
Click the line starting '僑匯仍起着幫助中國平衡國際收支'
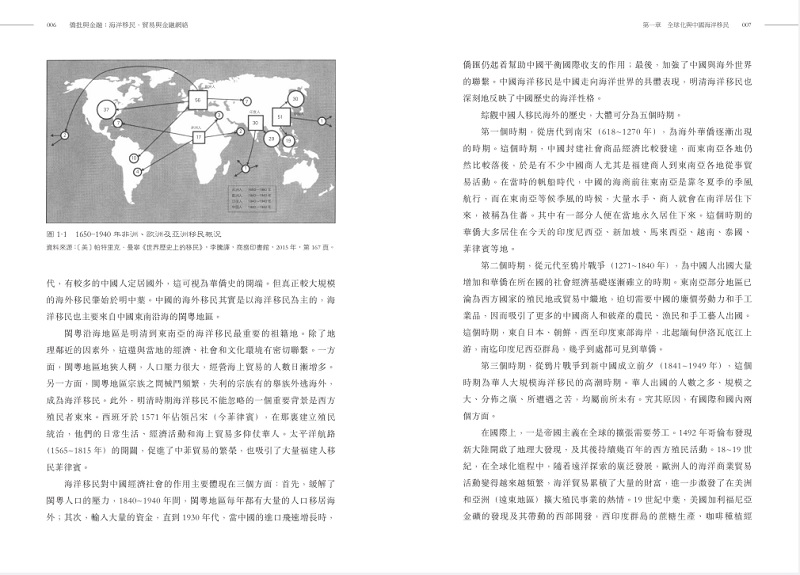point(607,65)
